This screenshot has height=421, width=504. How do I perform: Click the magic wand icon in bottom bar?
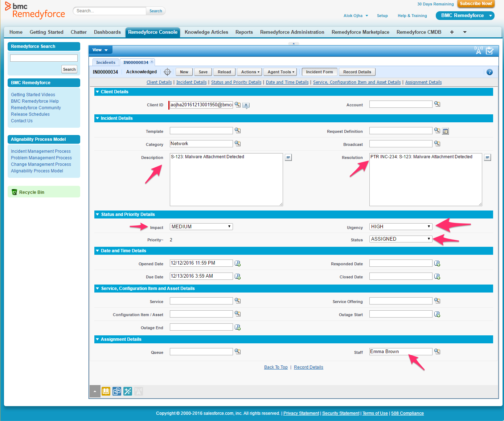128,391
